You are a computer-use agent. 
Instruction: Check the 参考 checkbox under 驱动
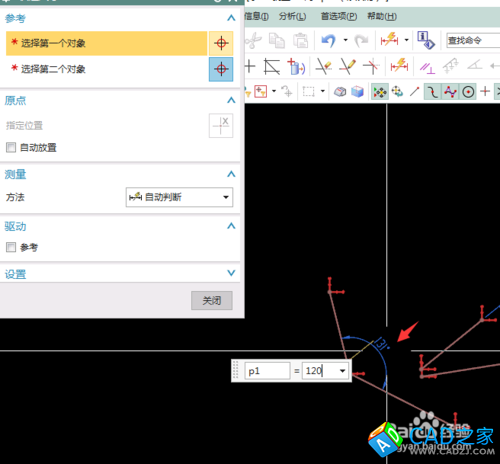click(x=11, y=247)
